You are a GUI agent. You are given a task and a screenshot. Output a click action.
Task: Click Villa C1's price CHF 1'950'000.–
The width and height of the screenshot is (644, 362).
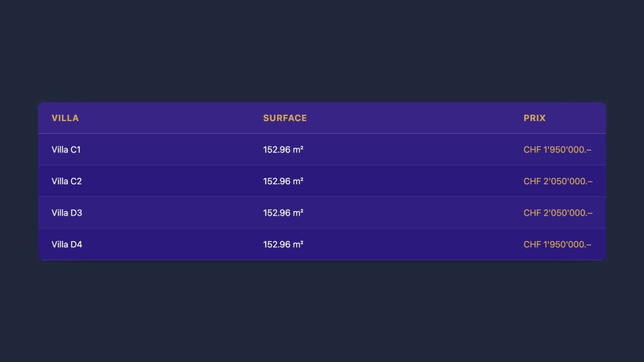(x=558, y=149)
